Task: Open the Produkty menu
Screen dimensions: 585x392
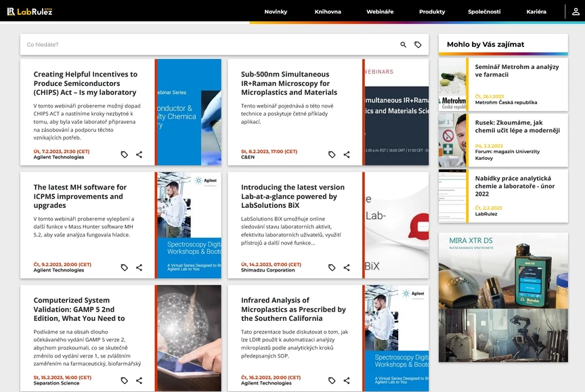Action: tap(432, 12)
